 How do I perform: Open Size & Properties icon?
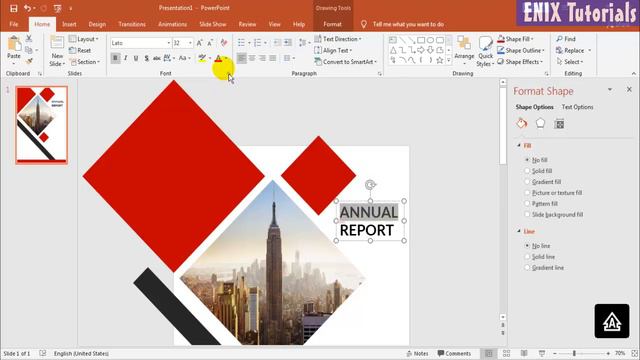point(560,124)
